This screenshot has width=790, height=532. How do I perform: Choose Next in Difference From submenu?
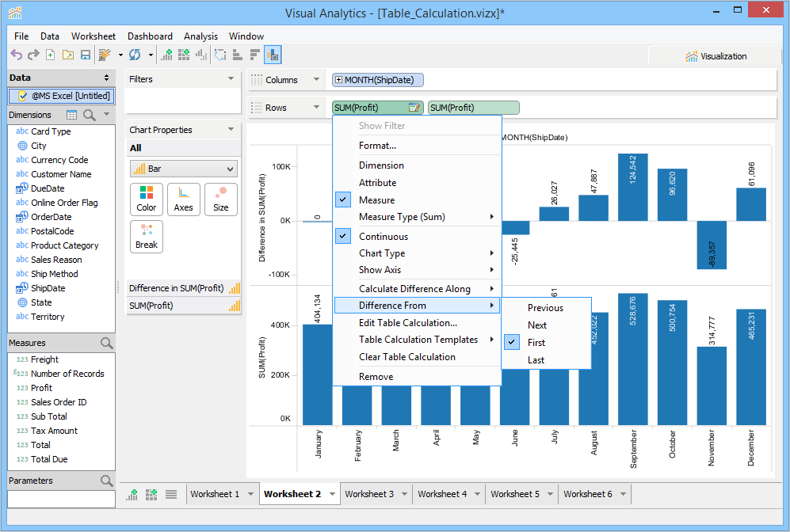[537, 325]
